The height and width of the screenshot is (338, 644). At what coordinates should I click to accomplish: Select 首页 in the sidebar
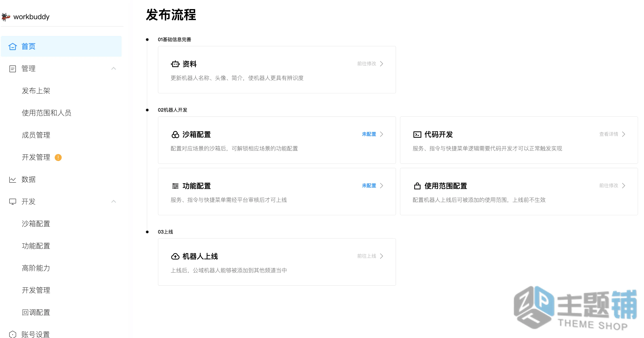[61, 47]
